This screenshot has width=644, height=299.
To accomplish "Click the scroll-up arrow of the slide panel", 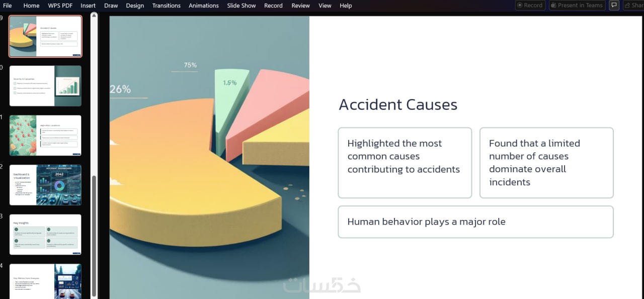I will 94,16.
